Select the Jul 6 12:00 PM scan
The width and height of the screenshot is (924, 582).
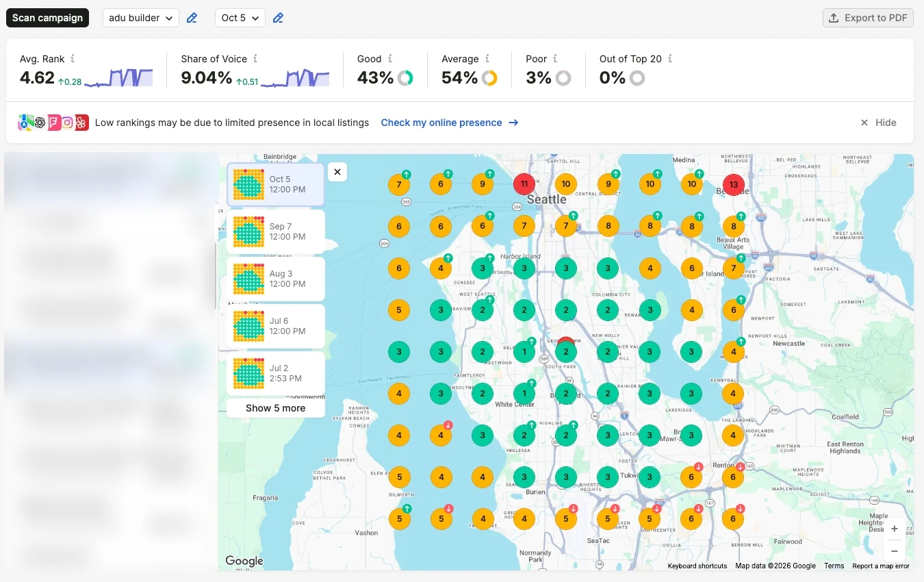pos(276,326)
